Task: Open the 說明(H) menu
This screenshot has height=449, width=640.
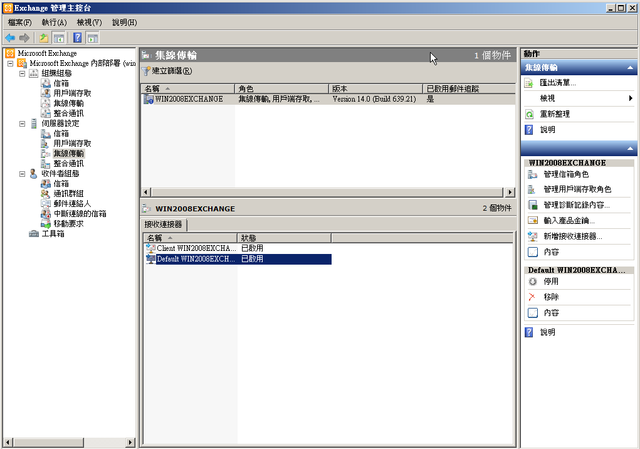Action: click(x=124, y=22)
